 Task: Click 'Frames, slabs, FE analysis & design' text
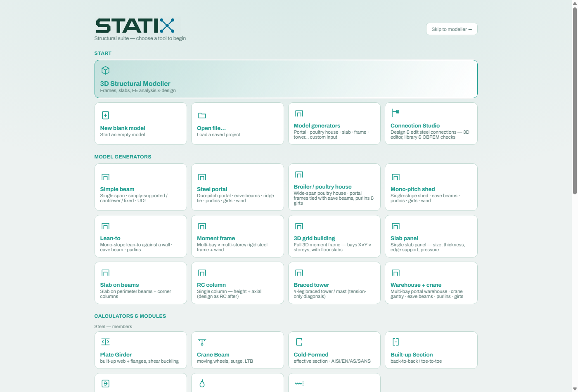(138, 90)
